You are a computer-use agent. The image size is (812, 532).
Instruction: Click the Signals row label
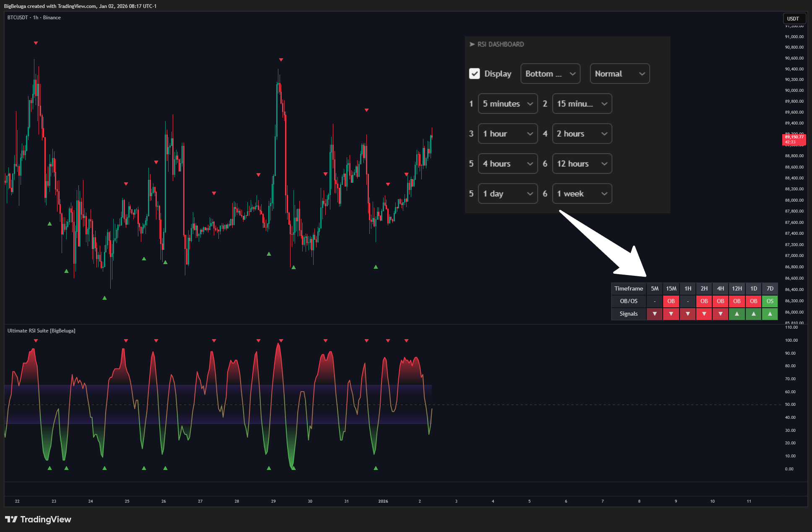[x=628, y=314]
